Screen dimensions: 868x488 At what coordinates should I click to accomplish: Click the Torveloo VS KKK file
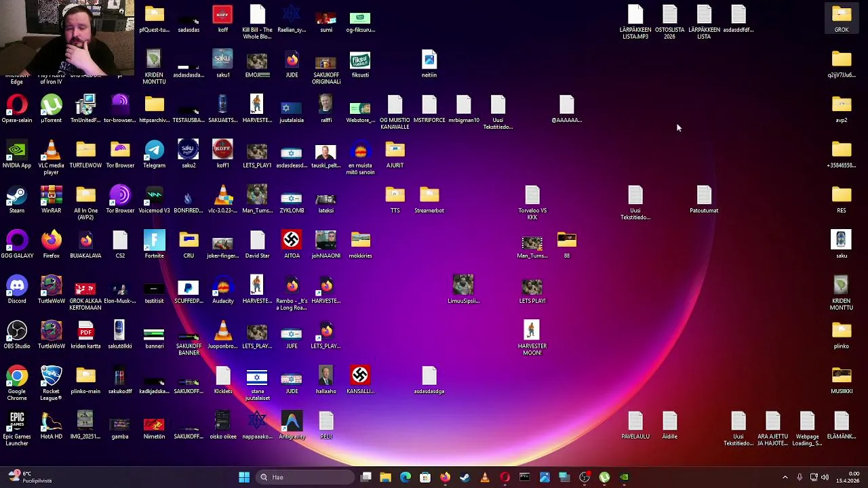(532, 203)
